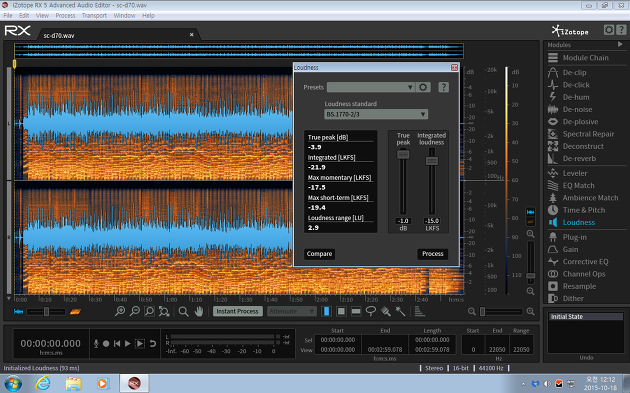Screen dimensions: 630x393
Task: Select the Brush selection tool
Action: click(x=386, y=311)
